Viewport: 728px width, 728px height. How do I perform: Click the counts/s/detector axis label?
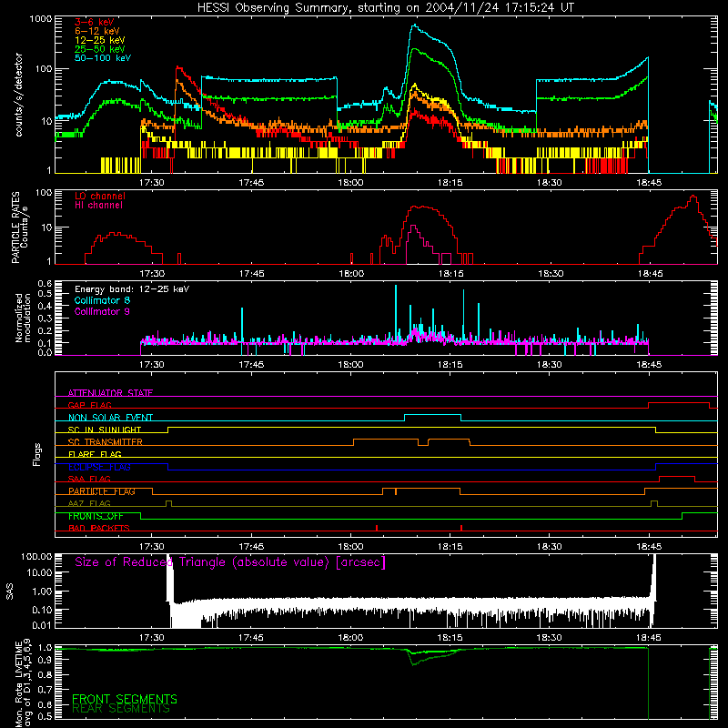(x=18, y=95)
